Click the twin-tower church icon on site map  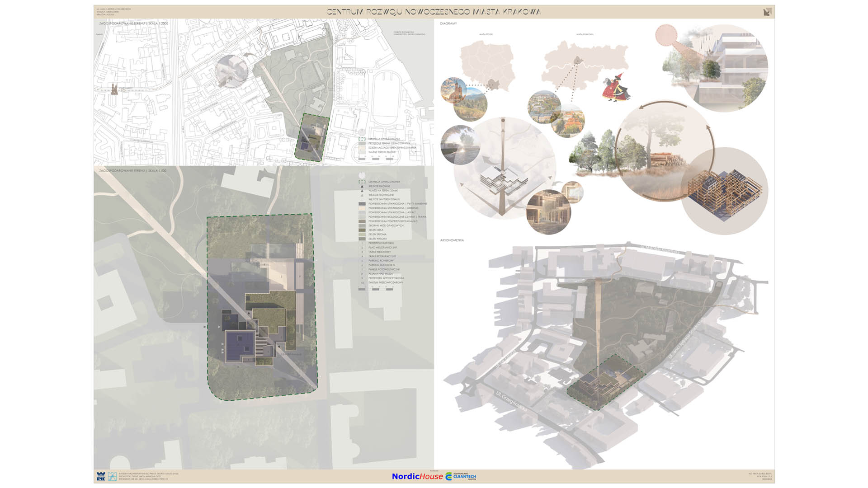(x=115, y=89)
